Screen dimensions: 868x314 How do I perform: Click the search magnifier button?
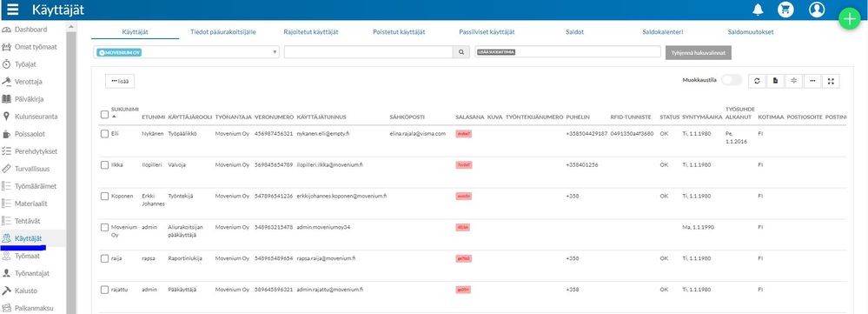(461, 52)
